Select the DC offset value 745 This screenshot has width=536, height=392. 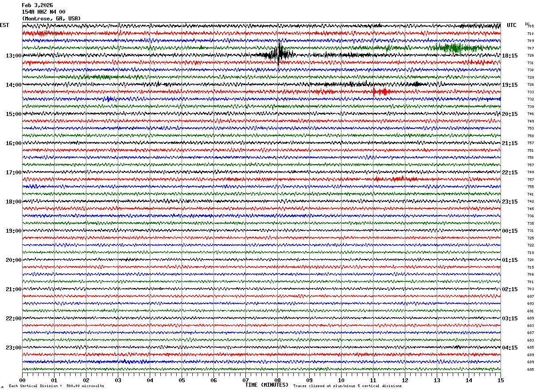point(530,209)
